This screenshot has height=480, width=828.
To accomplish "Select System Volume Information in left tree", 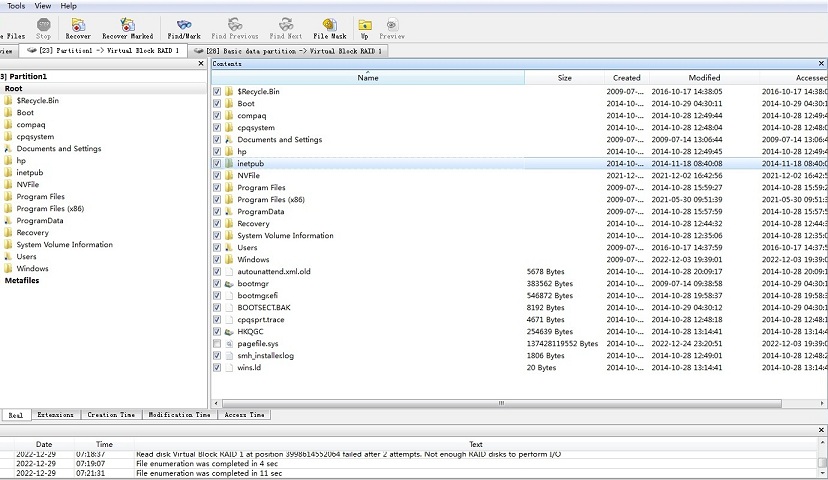I will click(64, 244).
